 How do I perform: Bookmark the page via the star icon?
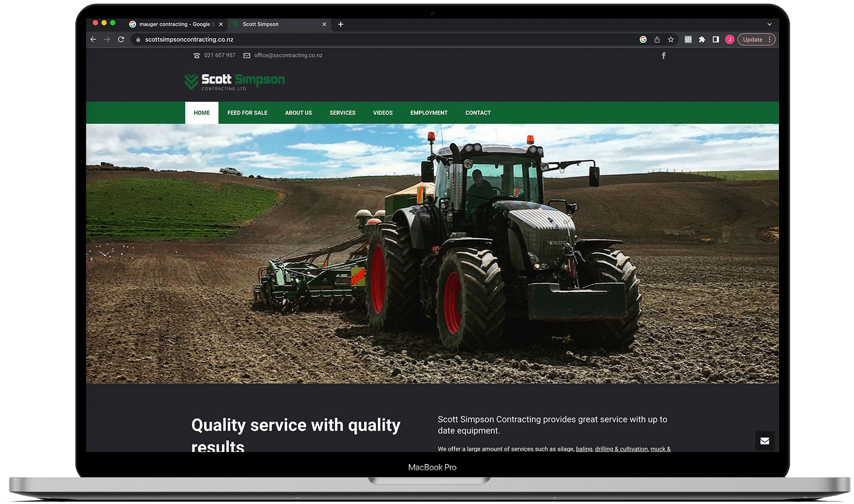pos(670,39)
